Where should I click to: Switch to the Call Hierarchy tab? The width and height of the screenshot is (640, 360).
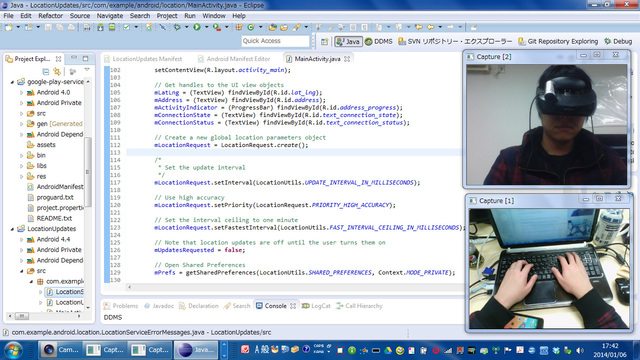(359, 306)
